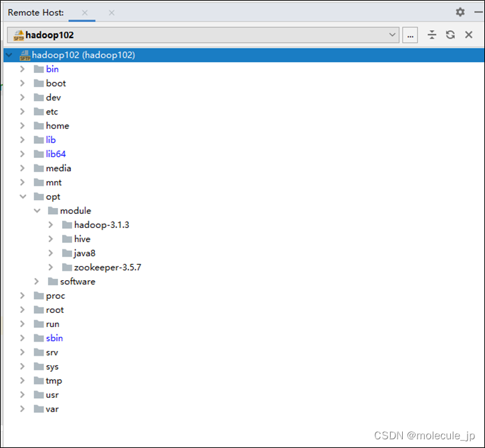Image resolution: width=485 pixels, height=448 pixels.
Task: Expand the sys folder
Action: 22,366
